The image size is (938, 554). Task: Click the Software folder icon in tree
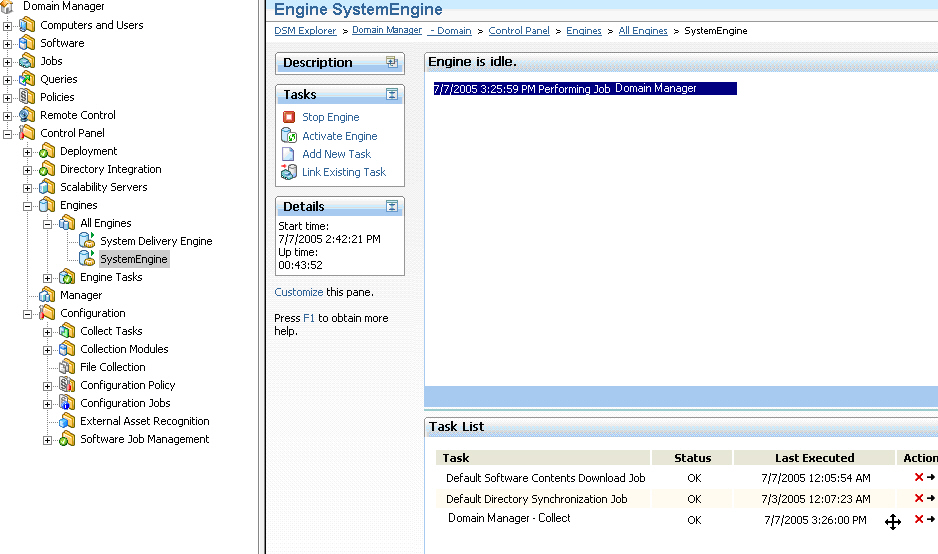(x=27, y=42)
